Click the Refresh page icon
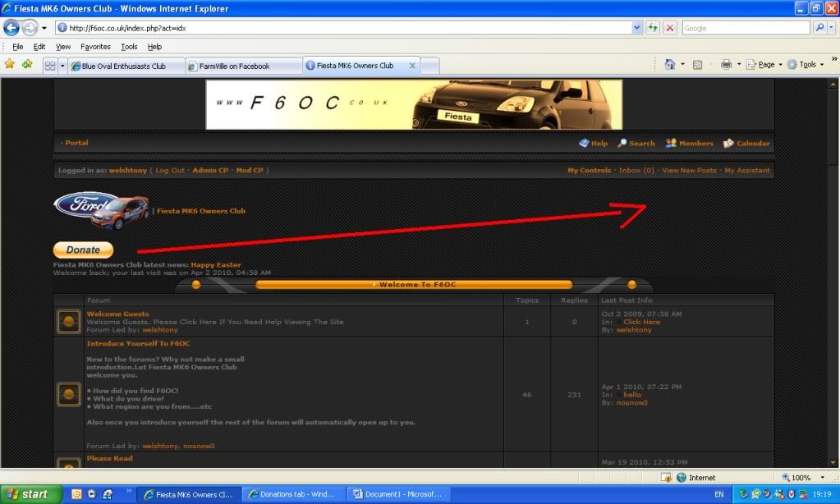The height and width of the screenshot is (504, 840). pos(653,28)
